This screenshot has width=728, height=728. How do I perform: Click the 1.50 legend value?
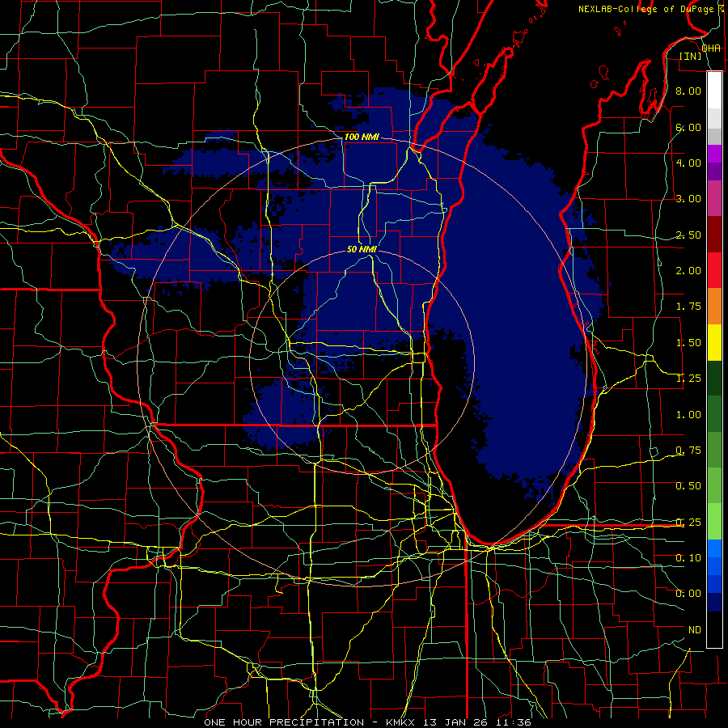688,343
